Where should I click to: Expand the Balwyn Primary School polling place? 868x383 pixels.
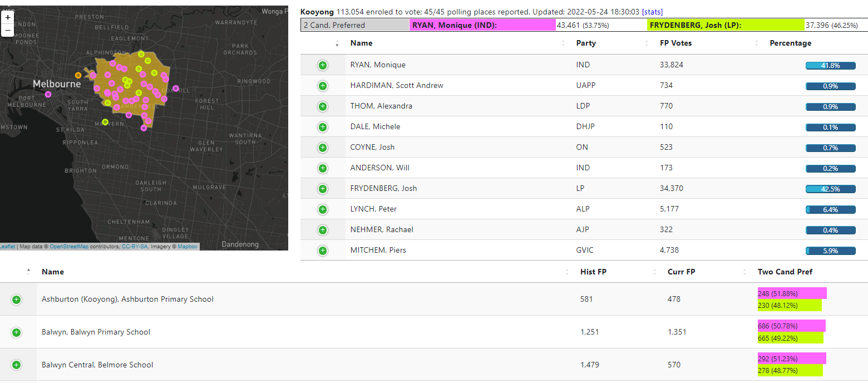[x=16, y=332]
